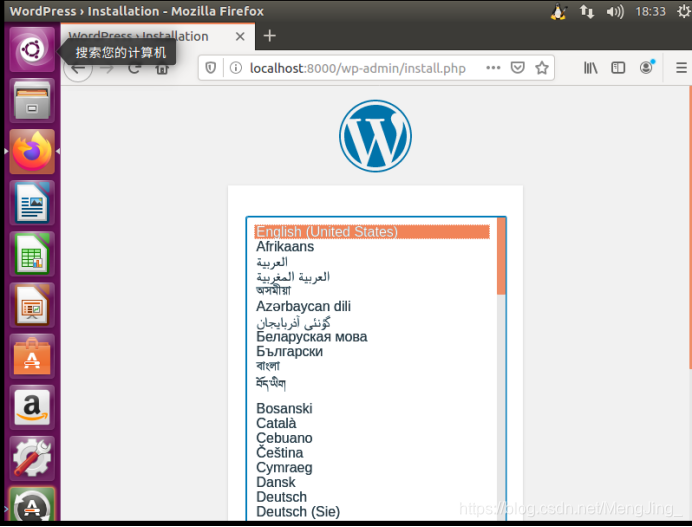Open Firefox Library icon
Image resolution: width=692 pixels, height=527 pixels.
(x=590, y=68)
